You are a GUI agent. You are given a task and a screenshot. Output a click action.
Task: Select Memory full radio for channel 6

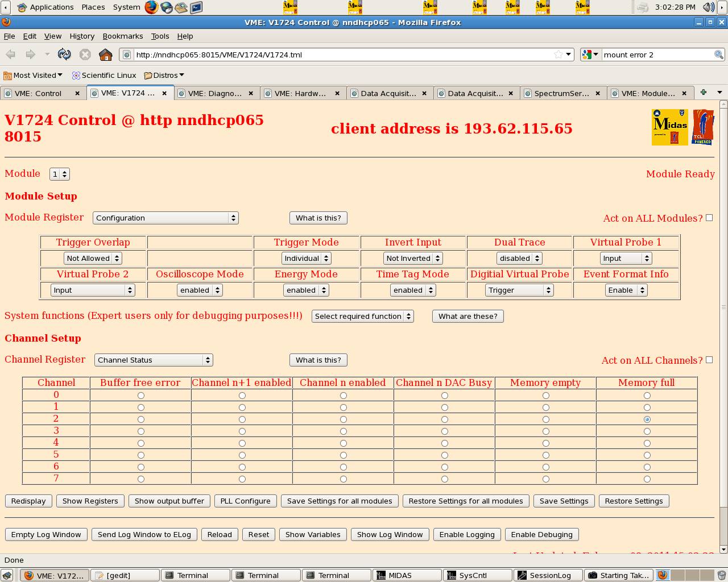pos(647,467)
